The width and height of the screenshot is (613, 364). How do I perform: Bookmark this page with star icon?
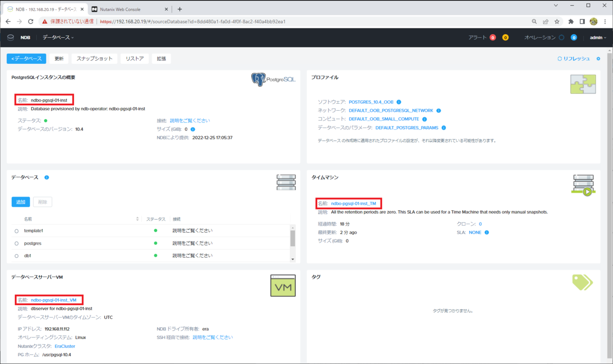pos(557,21)
